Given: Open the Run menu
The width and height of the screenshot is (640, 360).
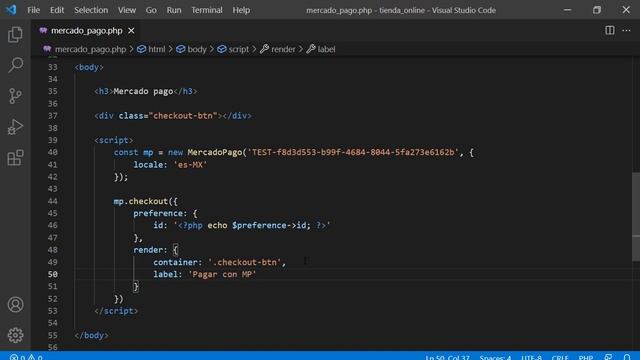Looking at the screenshot, I should [x=174, y=10].
